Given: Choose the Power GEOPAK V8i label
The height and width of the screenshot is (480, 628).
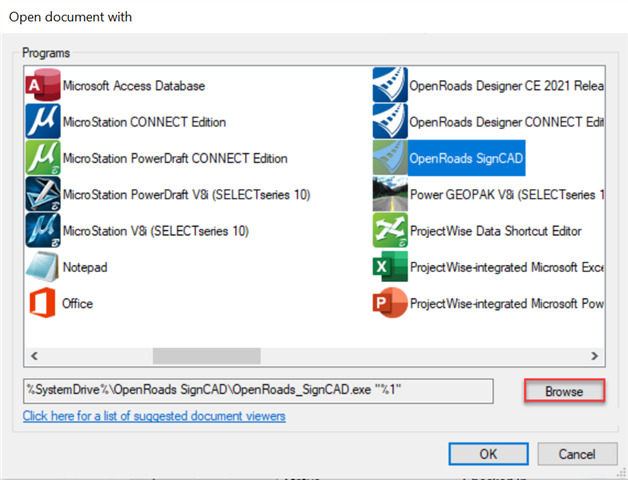Looking at the screenshot, I should [x=507, y=195].
